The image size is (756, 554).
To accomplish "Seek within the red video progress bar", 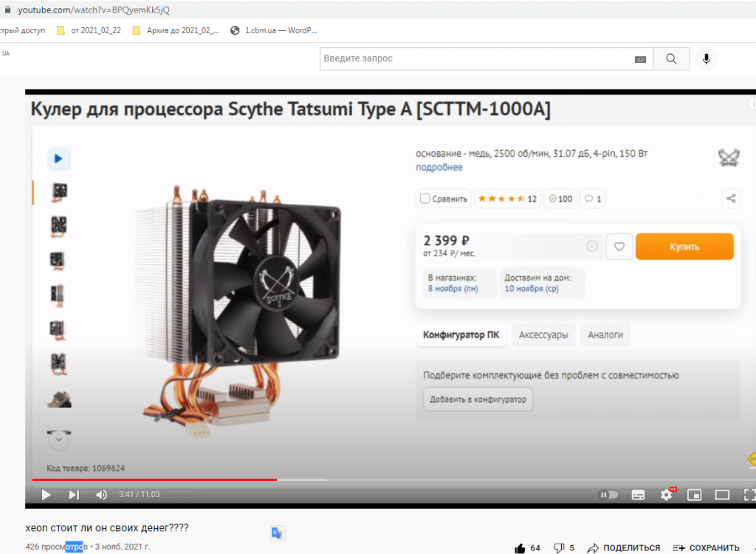I will 154,479.
